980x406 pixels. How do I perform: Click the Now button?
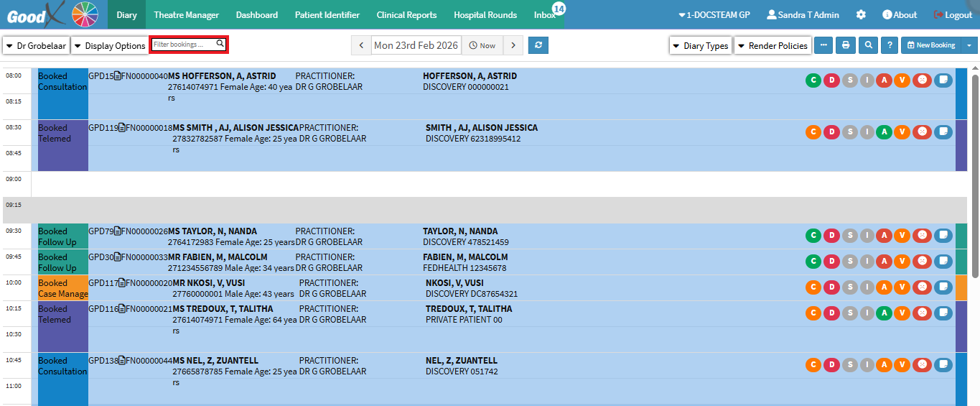[482, 45]
